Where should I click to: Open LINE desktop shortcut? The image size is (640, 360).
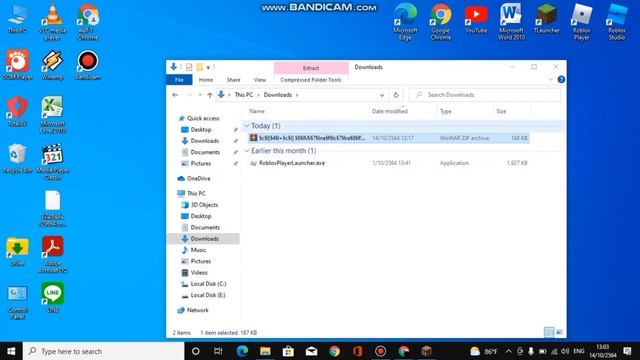[53, 298]
